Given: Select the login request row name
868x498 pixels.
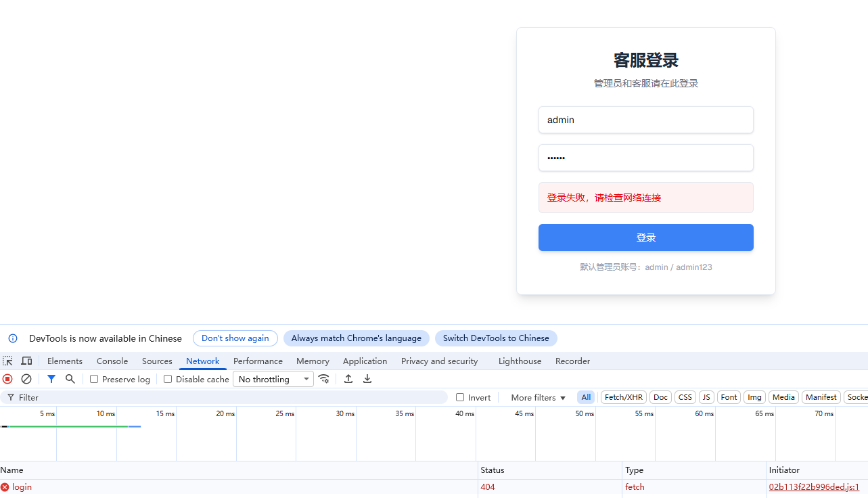Looking at the screenshot, I should pyautogui.click(x=22, y=487).
